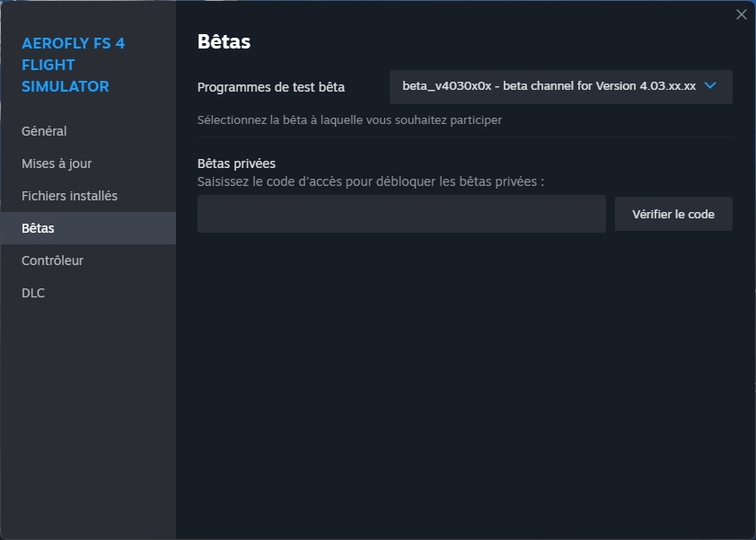
Task: Open the DLC sidebar section
Action: point(33,293)
